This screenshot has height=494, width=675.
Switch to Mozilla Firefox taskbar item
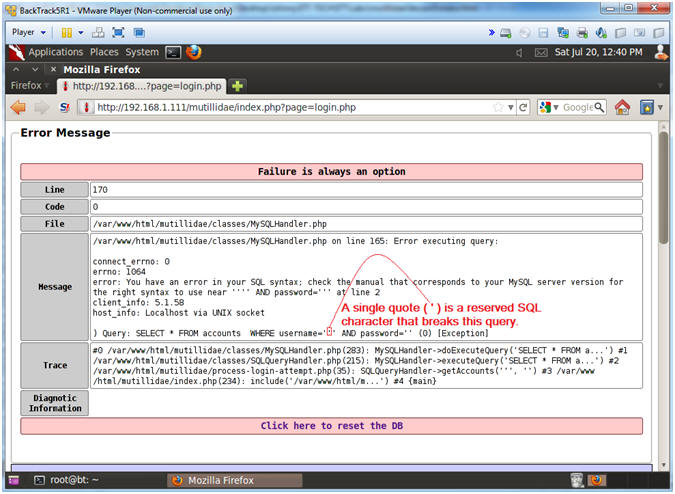(235, 480)
